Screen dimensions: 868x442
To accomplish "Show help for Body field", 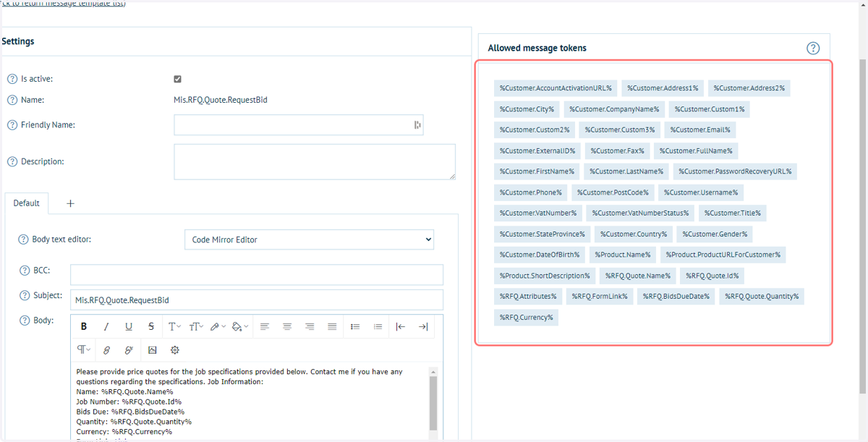I will click(25, 320).
